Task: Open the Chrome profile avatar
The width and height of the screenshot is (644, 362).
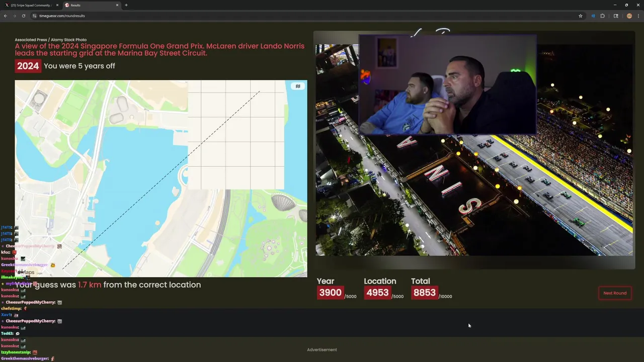Action: click(x=629, y=16)
